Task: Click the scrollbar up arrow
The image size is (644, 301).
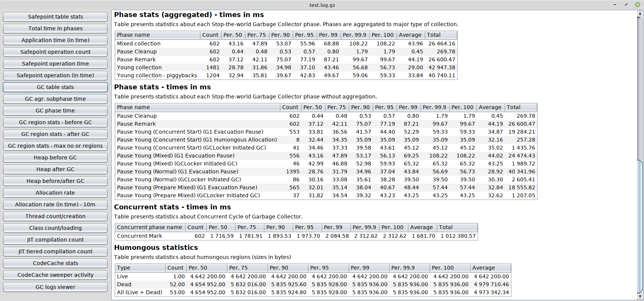Action: click(640, 13)
